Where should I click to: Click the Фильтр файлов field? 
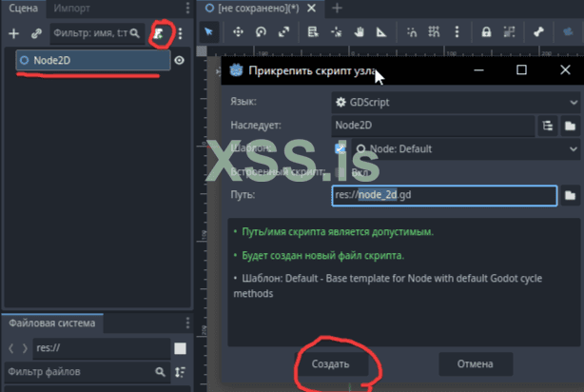click(x=88, y=371)
